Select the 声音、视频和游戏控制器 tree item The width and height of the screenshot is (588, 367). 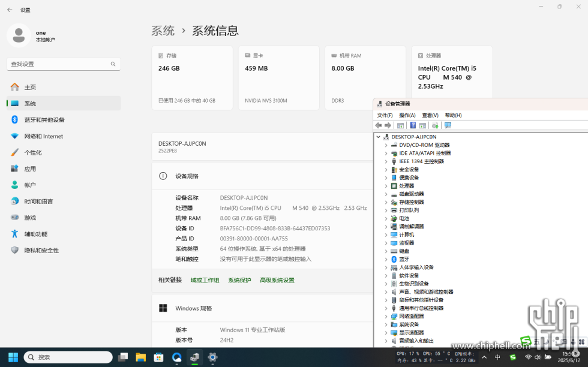(426, 292)
